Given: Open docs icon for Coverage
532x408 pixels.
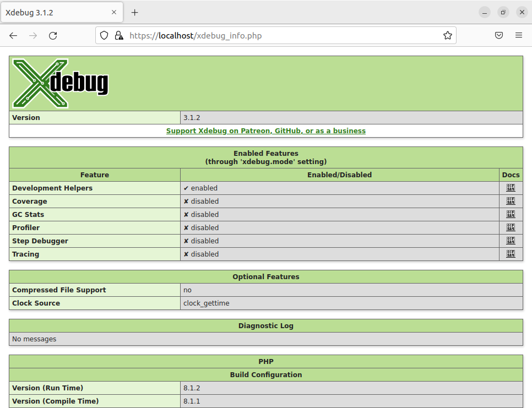Looking at the screenshot, I should 511,201.
